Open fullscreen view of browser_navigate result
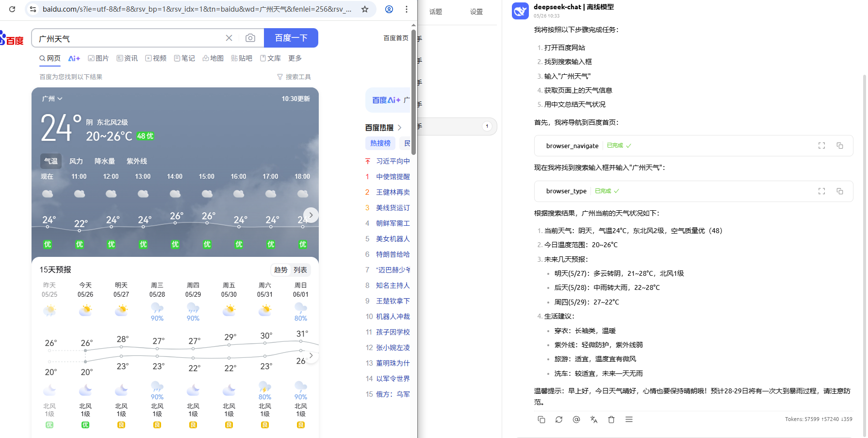Viewport: 868px width, 438px height. pyautogui.click(x=822, y=146)
